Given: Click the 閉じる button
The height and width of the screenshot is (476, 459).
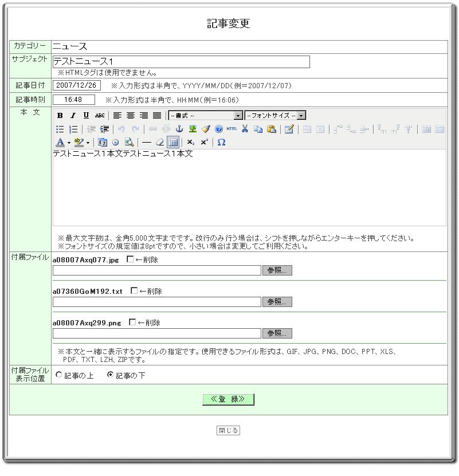Looking at the screenshot, I should pos(228,431).
